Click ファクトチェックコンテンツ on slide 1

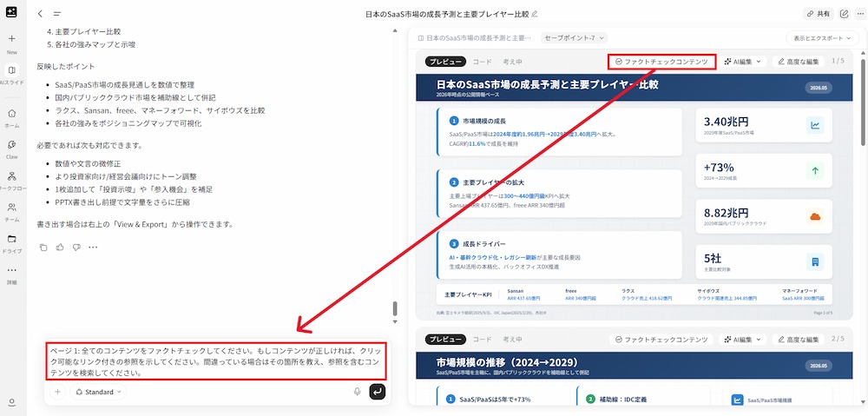(661, 62)
